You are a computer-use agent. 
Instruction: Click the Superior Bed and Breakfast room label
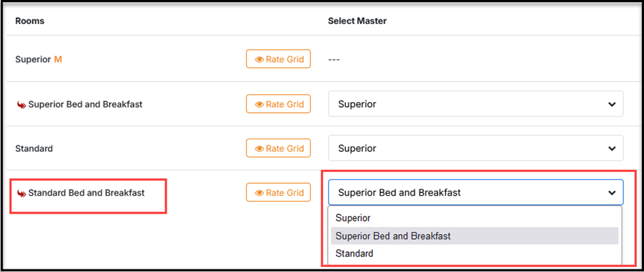[85, 104]
